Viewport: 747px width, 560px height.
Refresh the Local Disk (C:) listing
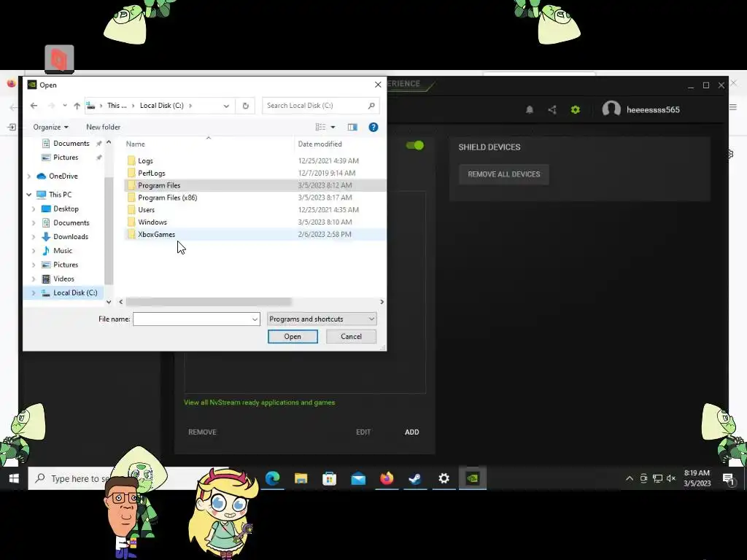click(245, 106)
